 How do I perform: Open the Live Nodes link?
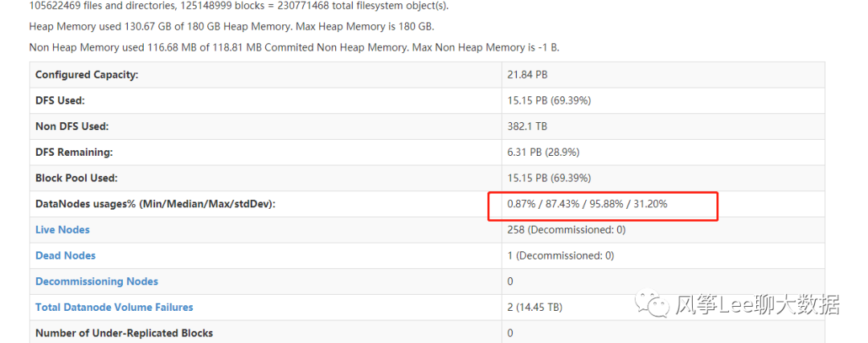click(63, 230)
